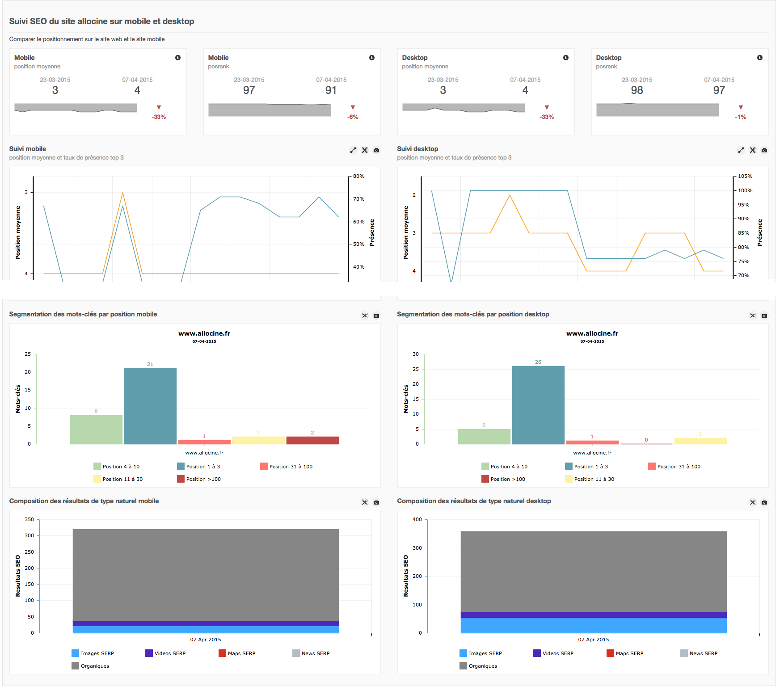Click diagonal-arrow resize icon of Suivi desktop chart

tap(741, 150)
